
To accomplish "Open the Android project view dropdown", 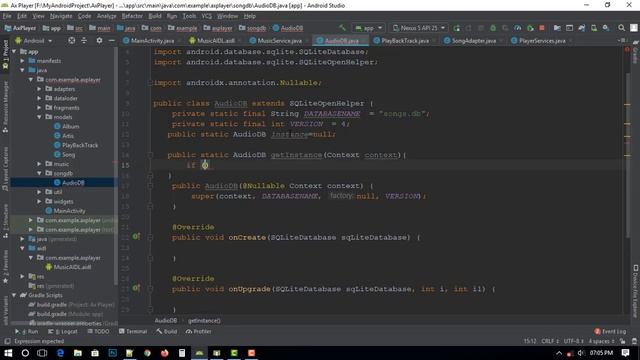I will coord(34,40).
